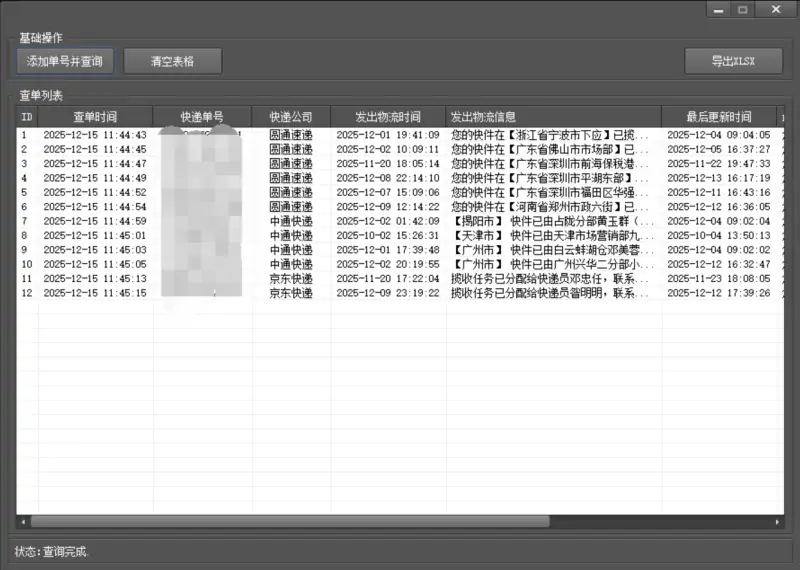Click the 快递单号 column header

pyautogui.click(x=202, y=117)
